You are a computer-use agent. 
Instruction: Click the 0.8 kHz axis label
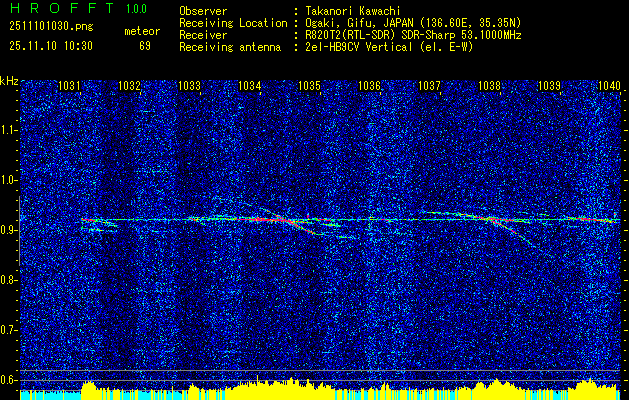pos(8,280)
